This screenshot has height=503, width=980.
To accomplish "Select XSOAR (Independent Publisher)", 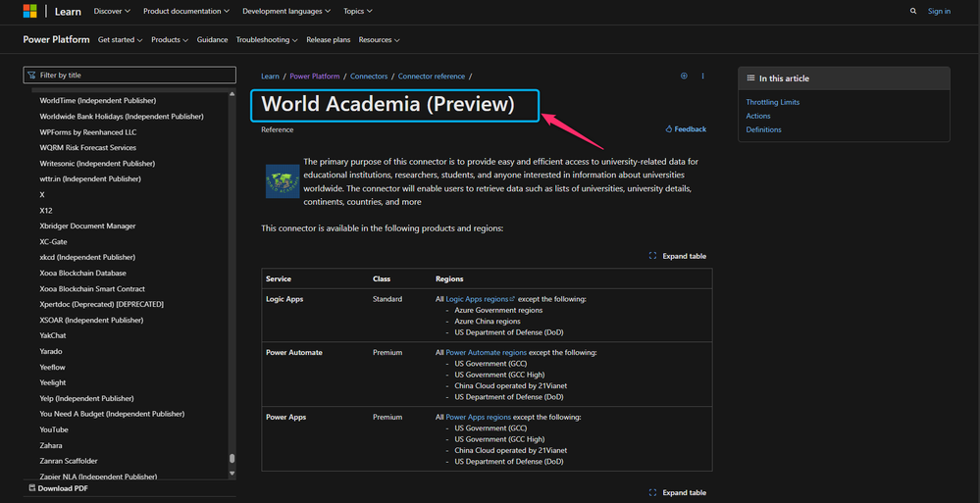I will 91,320.
